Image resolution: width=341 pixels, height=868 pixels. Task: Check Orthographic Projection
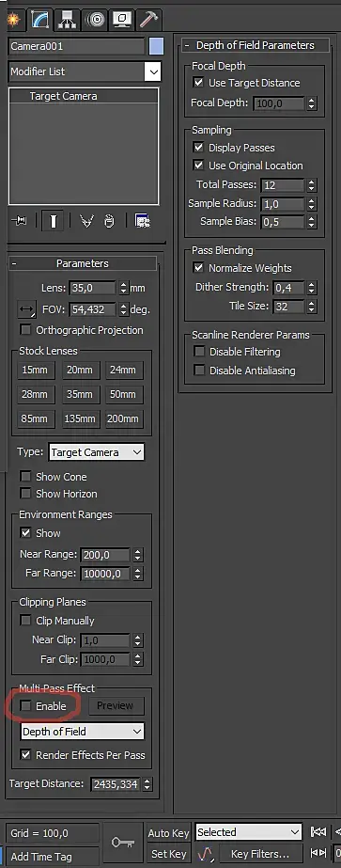coord(25,330)
